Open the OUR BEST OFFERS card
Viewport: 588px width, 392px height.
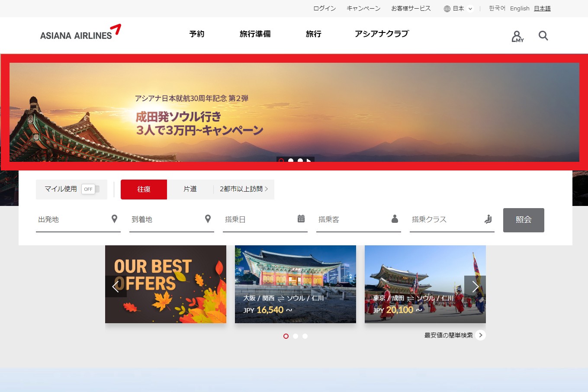pyautogui.click(x=166, y=284)
